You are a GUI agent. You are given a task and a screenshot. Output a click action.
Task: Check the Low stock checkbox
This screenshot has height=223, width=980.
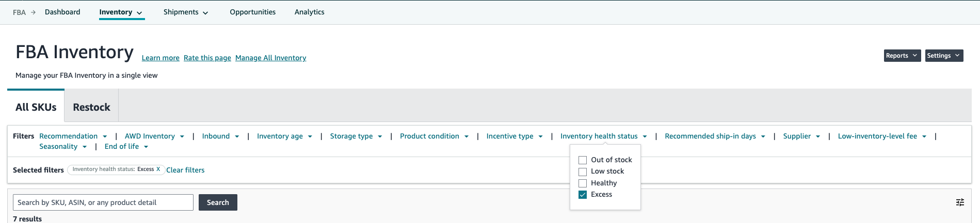pyautogui.click(x=583, y=171)
